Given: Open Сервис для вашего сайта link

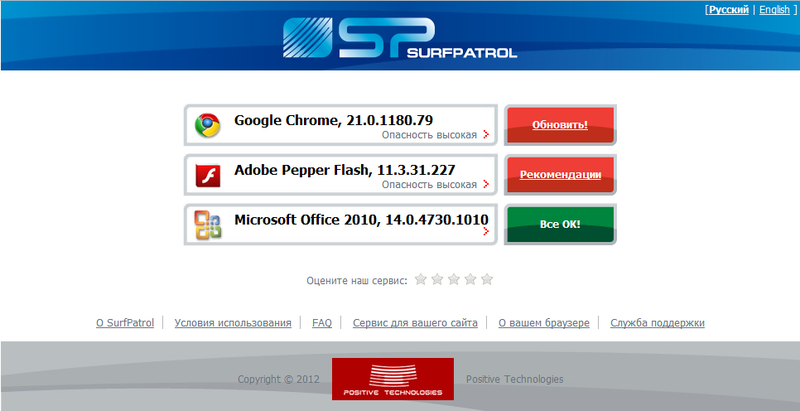Looking at the screenshot, I should pos(415,323).
